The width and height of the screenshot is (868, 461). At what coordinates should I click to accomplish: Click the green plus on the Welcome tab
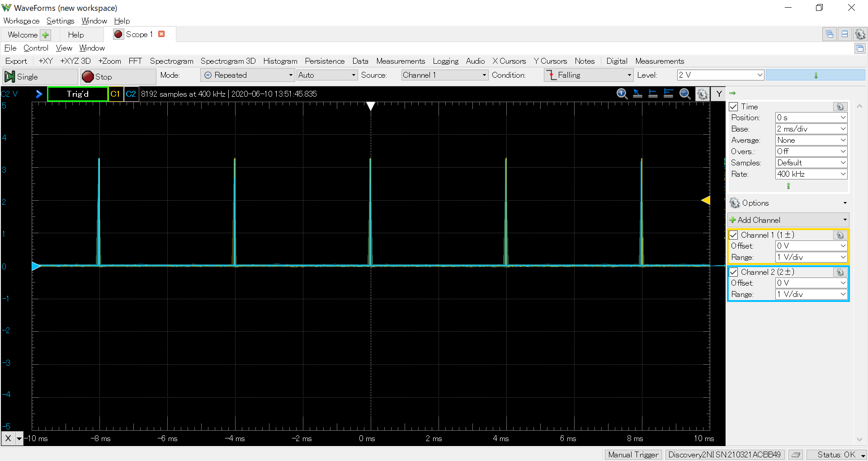coord(45,35)
